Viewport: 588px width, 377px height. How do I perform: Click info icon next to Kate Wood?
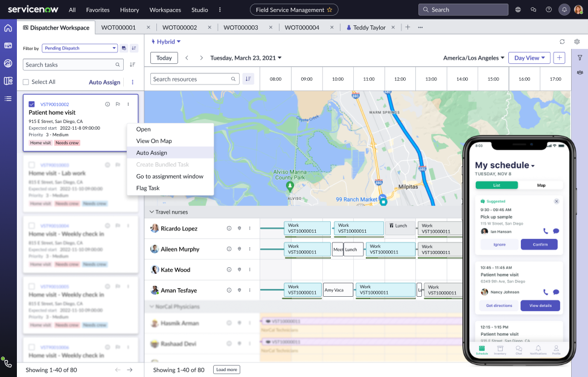point(229,270)
